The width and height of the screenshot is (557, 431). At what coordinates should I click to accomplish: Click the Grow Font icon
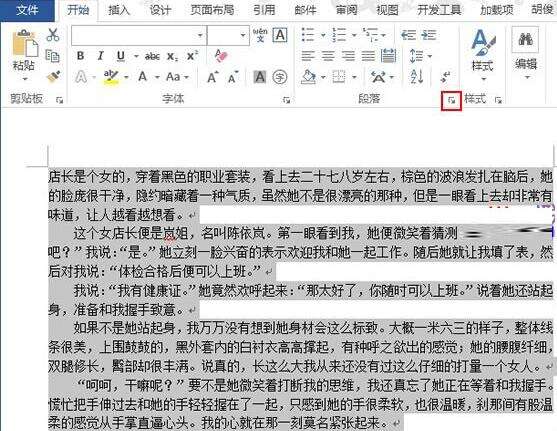click(x=213, y=77)
